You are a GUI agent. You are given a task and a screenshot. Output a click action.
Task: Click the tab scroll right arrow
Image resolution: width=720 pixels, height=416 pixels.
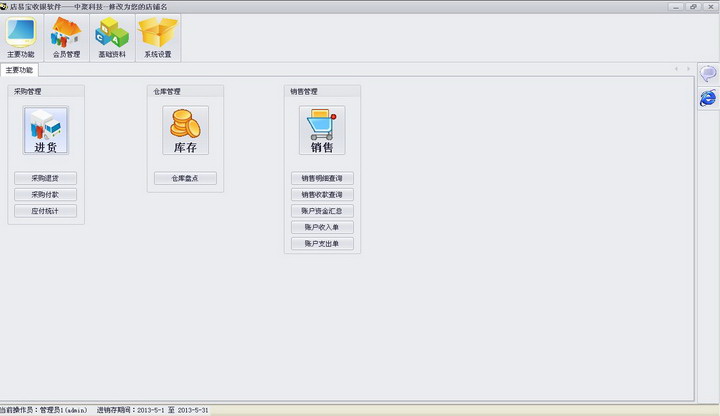tap(688, 69)
